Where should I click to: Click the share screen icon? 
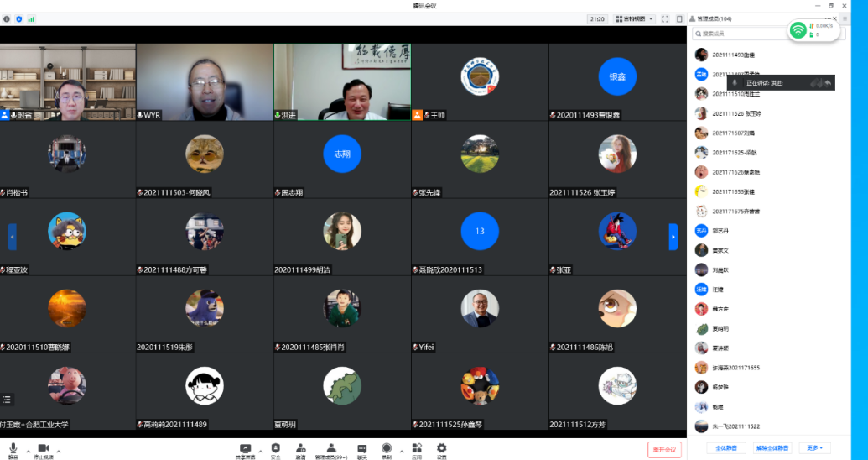pos(245,449)
